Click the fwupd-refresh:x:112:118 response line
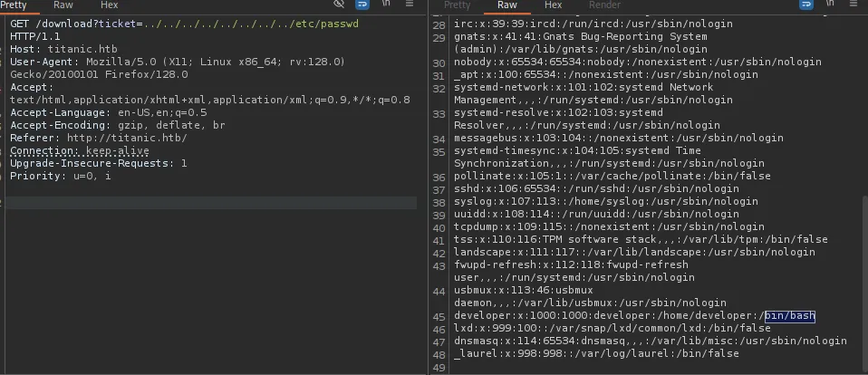 [574, 271]
